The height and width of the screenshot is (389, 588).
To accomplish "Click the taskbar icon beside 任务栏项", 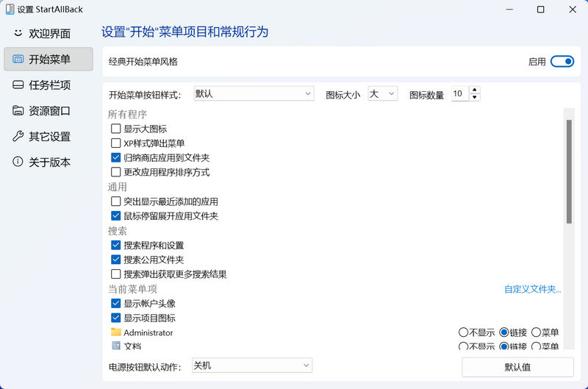I will (x=18, y=85).
